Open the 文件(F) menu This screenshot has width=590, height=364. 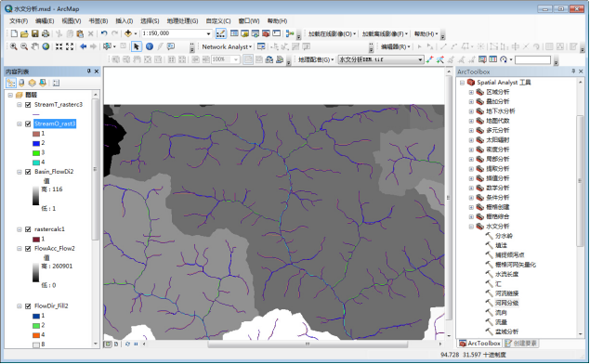point(19,21)
